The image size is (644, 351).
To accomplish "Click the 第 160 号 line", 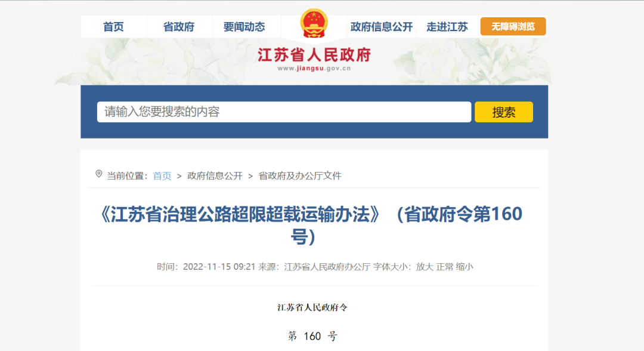I will click(312, 336).
